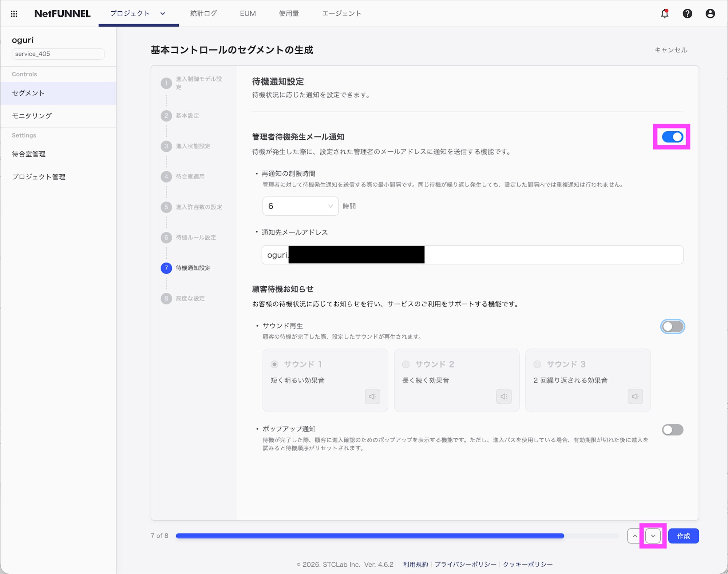
Task: Click the highlighted down chevron near 作成
Action: (653, 535)
